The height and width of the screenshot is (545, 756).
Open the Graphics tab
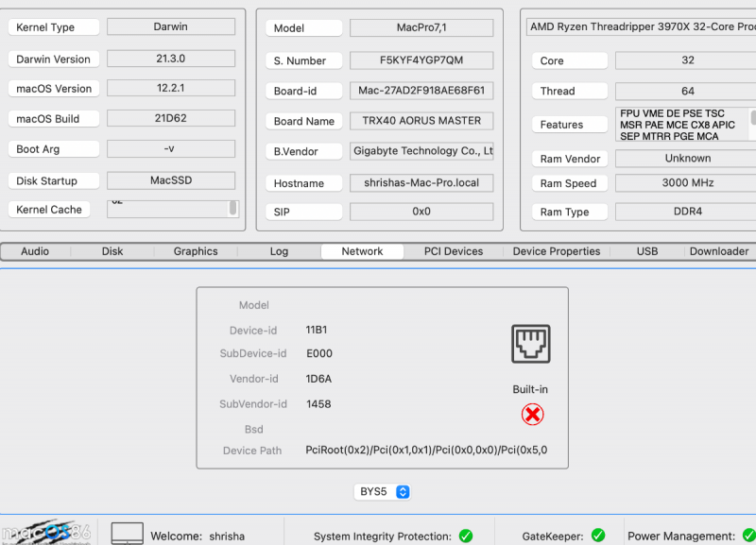coord(196,251)
